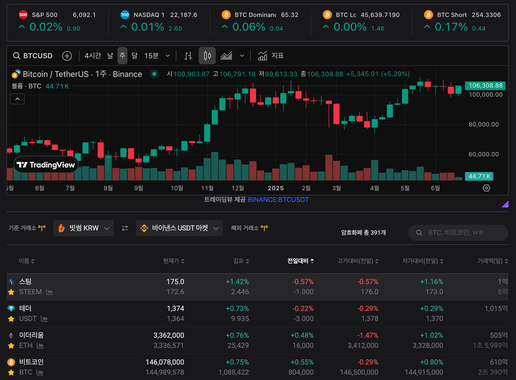
Task: Open the TradingView logo link
Action: click(x=46, y=165)
